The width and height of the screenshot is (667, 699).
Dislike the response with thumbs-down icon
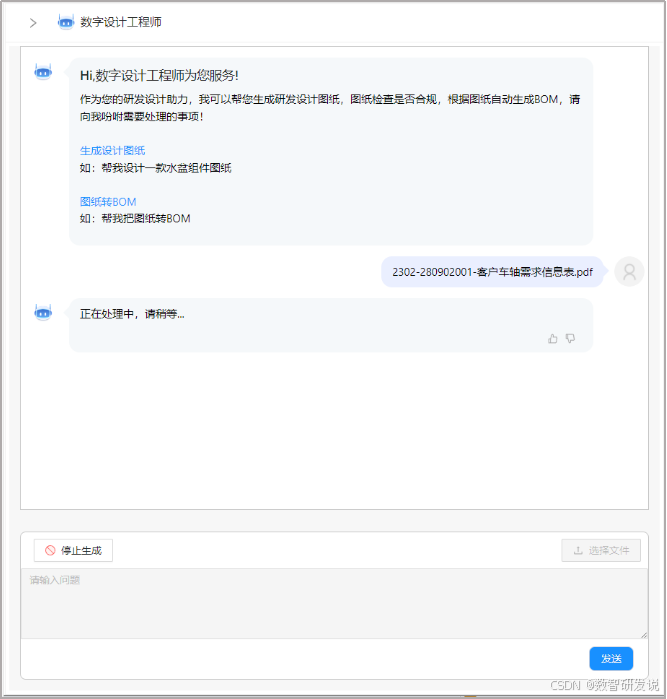[570, 339]
